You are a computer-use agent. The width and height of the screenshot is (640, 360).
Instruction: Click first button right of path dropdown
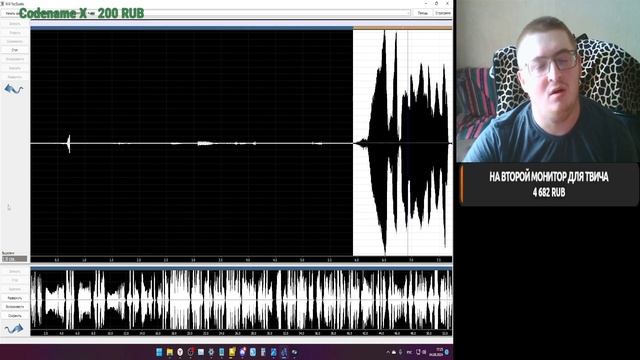(x=422, y=13)
